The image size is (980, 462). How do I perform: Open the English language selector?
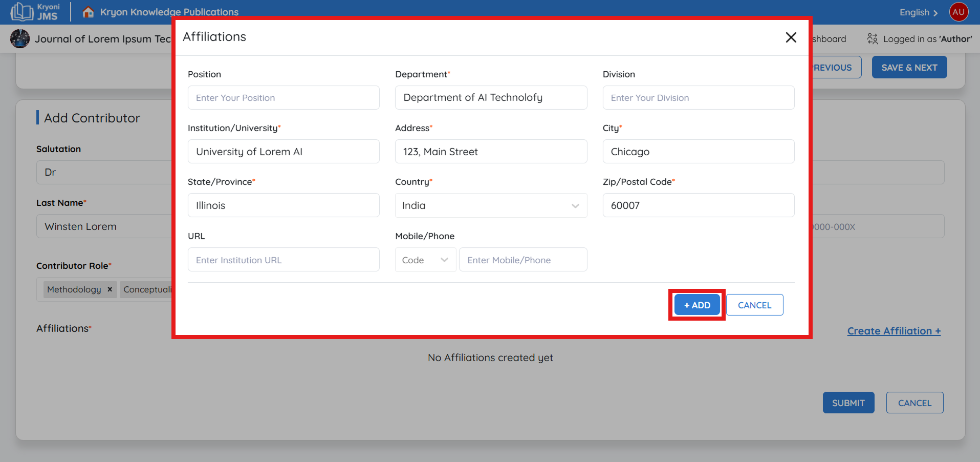pyautogui.click(x=918, y=12)
